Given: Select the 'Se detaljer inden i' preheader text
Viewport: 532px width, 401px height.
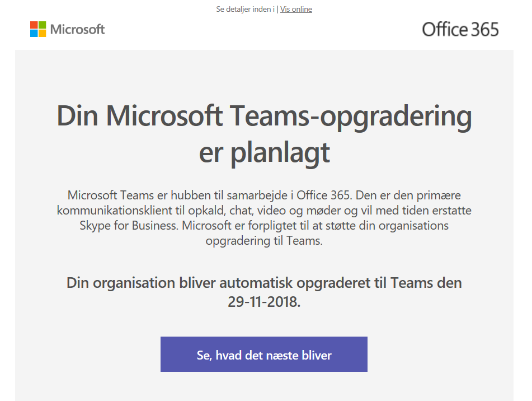Looking at the screenshot, I should coord(246,9).
